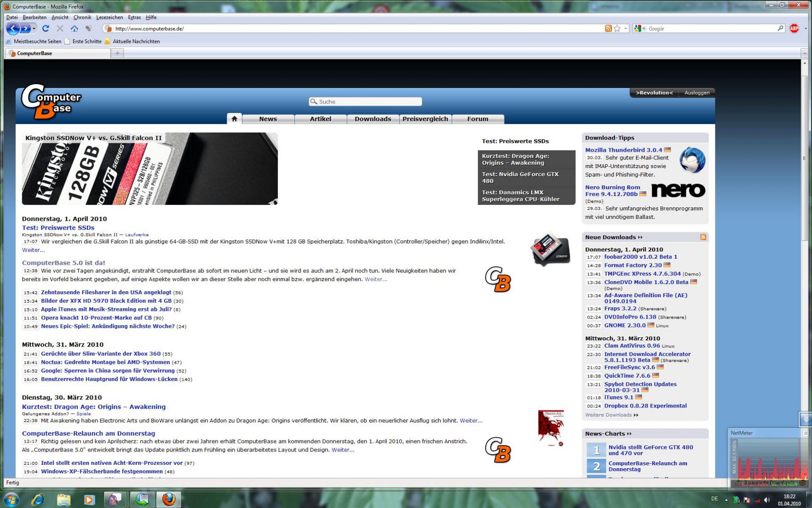Click the stop loading X icon
812x508 pixels.
coord(60,29)
